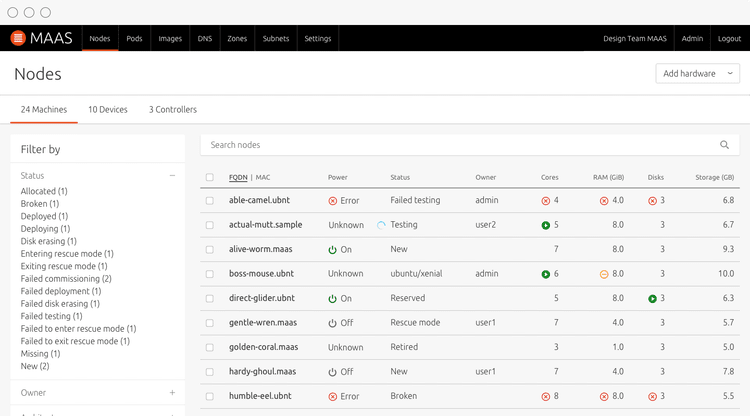Check the direct-glider.ubnt row checkbox
Screen dimensions: 750x416
pyautogui.click(x=210, y=298)
